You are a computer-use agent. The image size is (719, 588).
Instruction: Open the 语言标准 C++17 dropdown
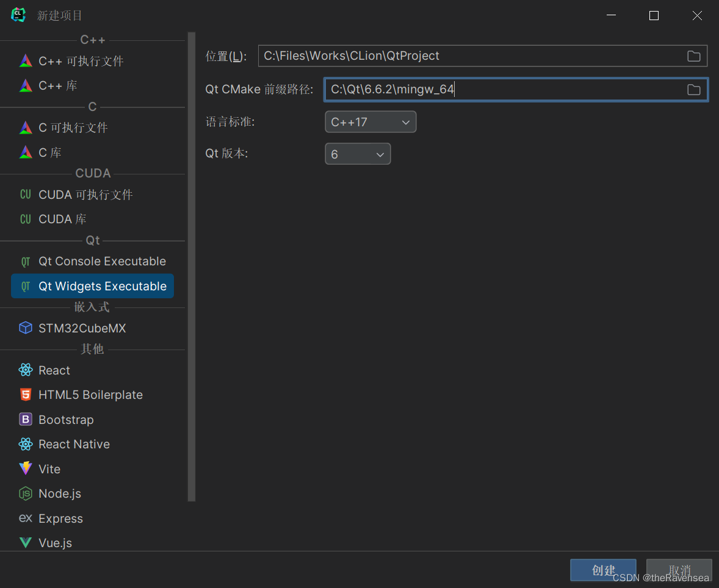tap(370, 122)
